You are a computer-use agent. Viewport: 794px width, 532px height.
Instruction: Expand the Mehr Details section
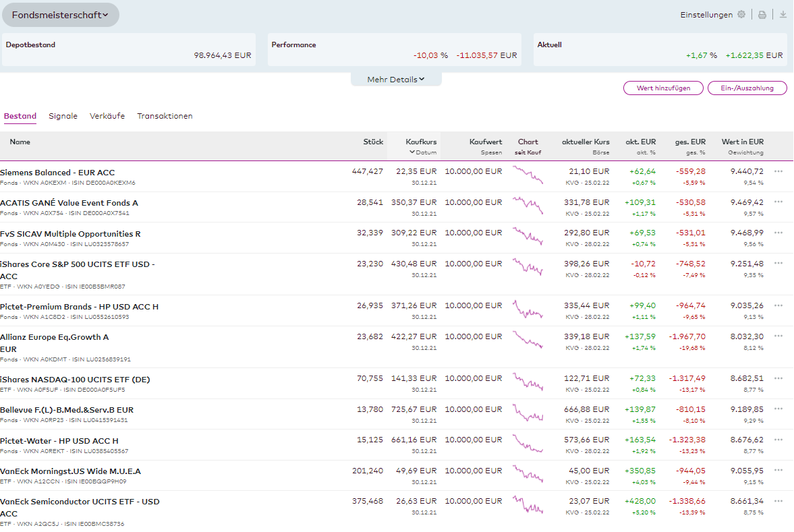click(x=396, y=80)
